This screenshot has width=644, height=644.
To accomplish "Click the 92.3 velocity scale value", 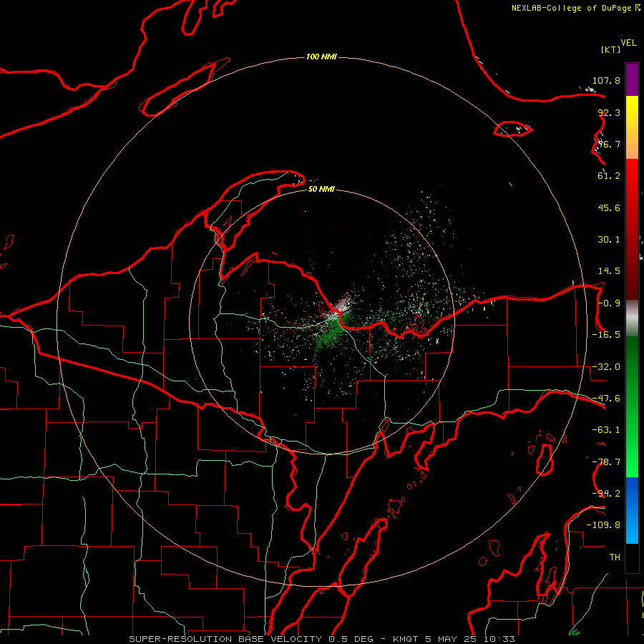I will [609, 112].
